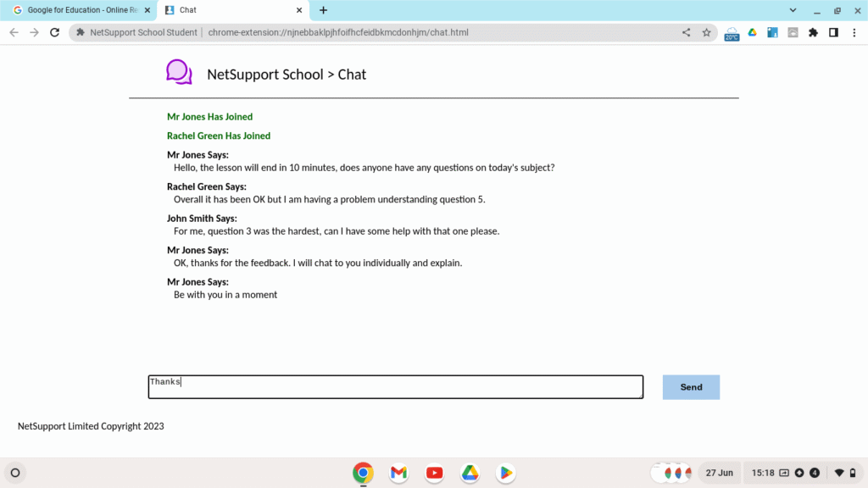The width and height of the screenshot is (868, 488).
Task: Click the 'NetSupport School > Chat' heading
Action: click(x=287, y=75)
